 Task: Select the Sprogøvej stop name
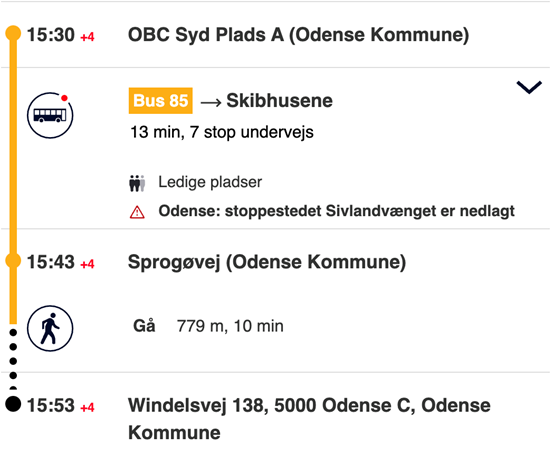coord(267,262)
